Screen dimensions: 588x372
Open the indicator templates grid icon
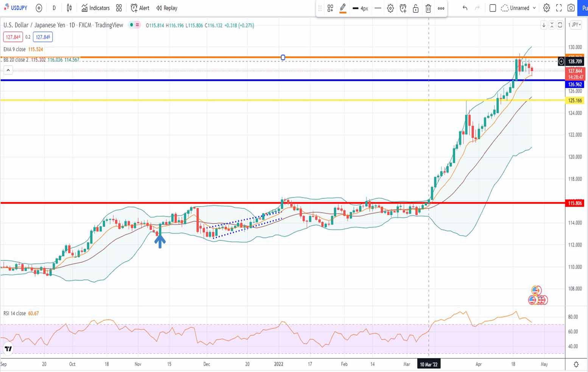[119, 8]
